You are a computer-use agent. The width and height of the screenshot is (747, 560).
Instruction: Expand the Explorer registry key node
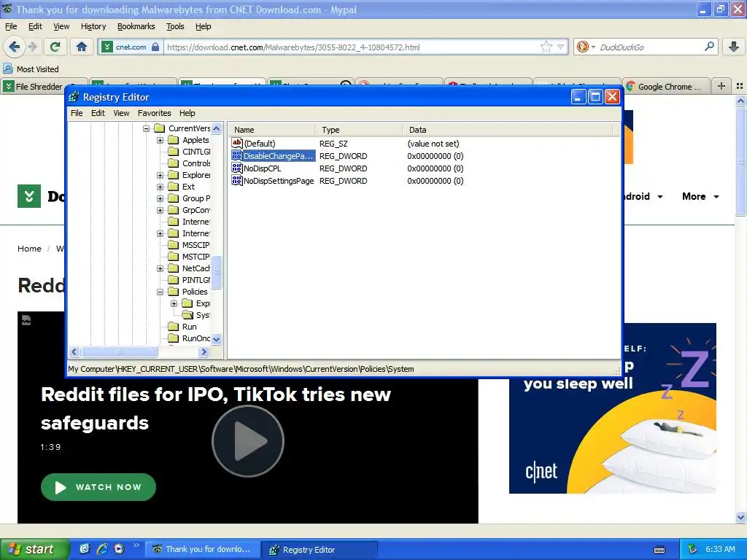tap(160, 175)
